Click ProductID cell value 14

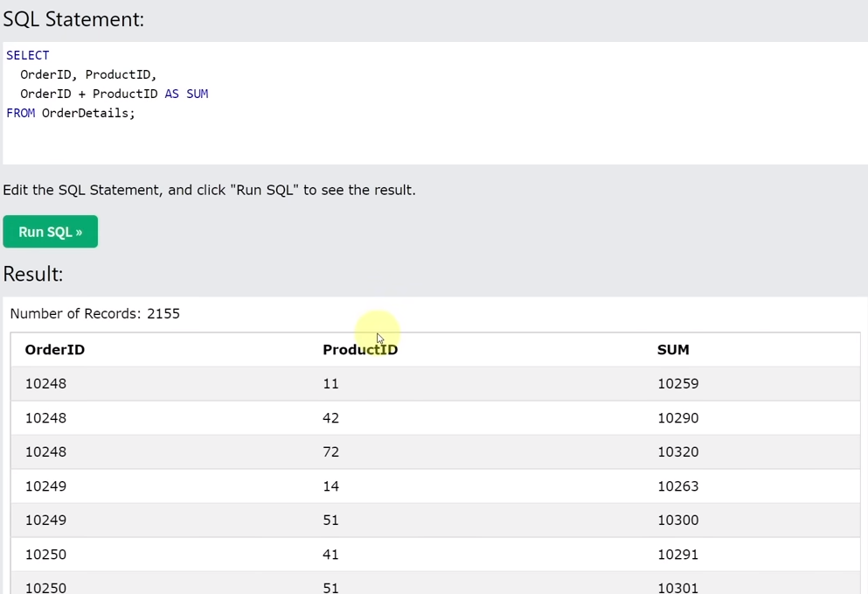tap(330, 486)
